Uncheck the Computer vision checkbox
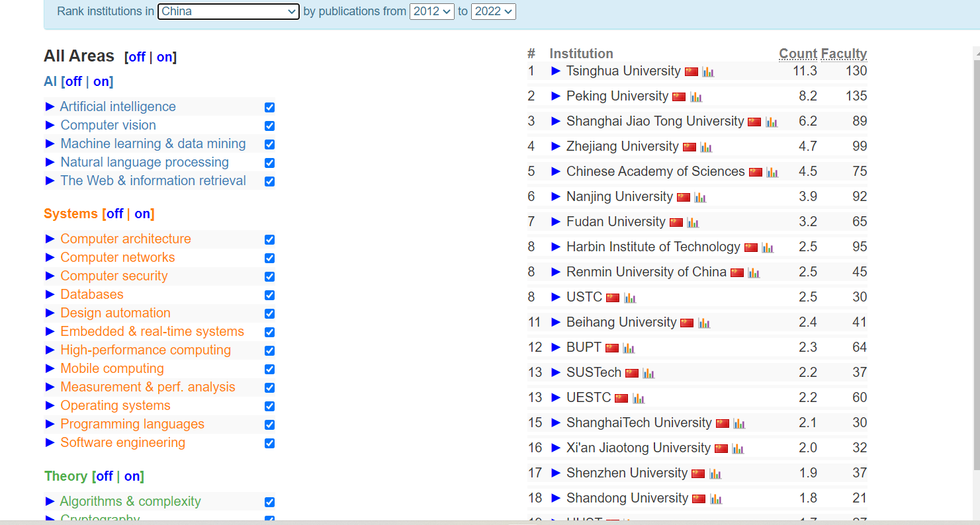The image size is (980, 525). point(269,126)
